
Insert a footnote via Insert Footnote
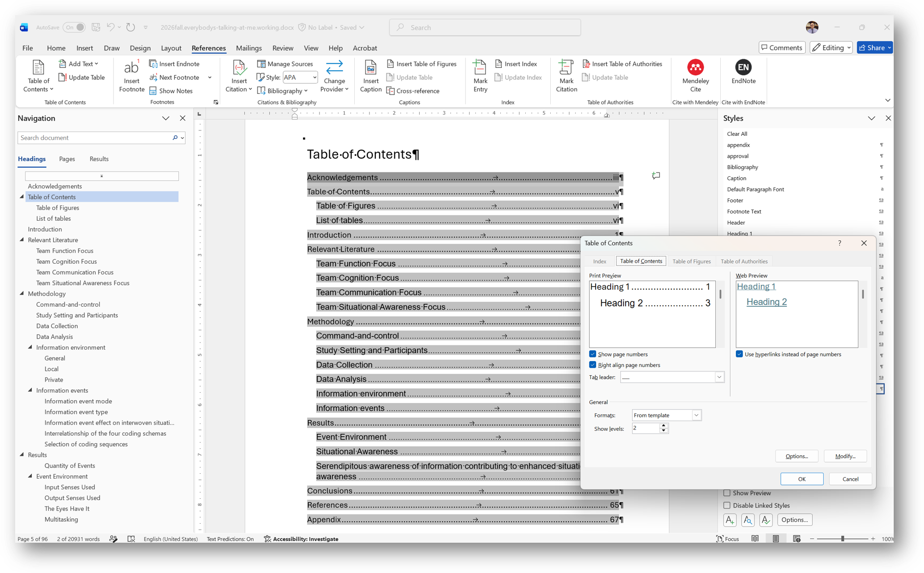tap(131, 76)
